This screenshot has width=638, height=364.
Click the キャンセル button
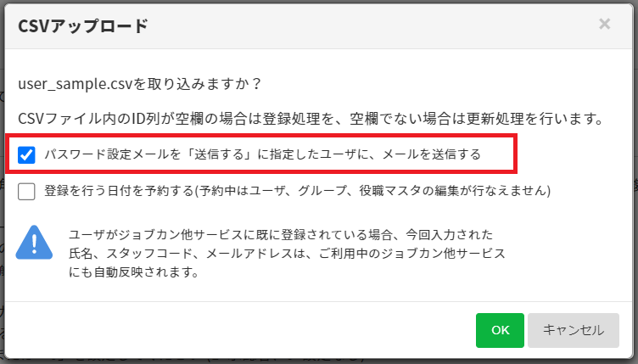pyautogui.click(x=574, y=330)
